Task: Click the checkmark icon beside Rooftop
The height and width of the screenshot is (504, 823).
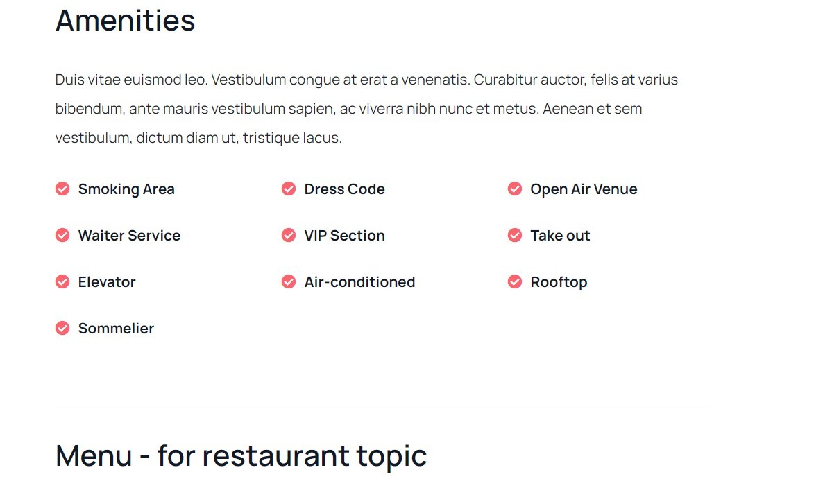Action: pos(515,281)
